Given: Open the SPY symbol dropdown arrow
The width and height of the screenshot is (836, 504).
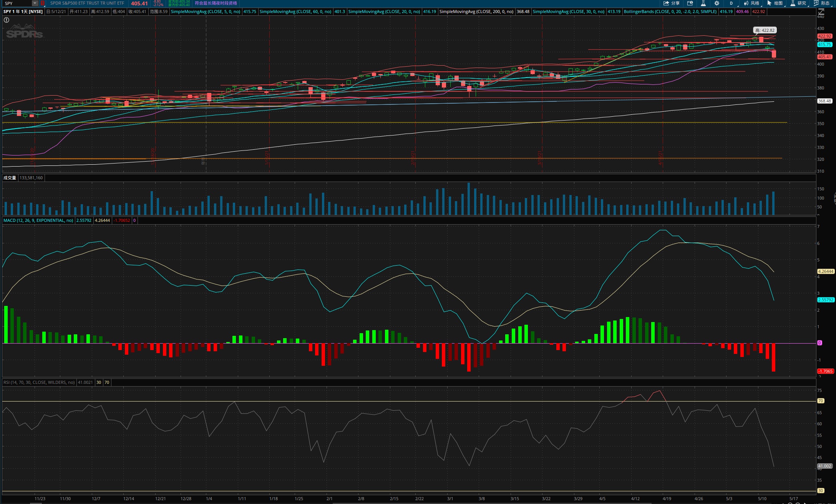Looking at the screenshot, I should (35, 3).
